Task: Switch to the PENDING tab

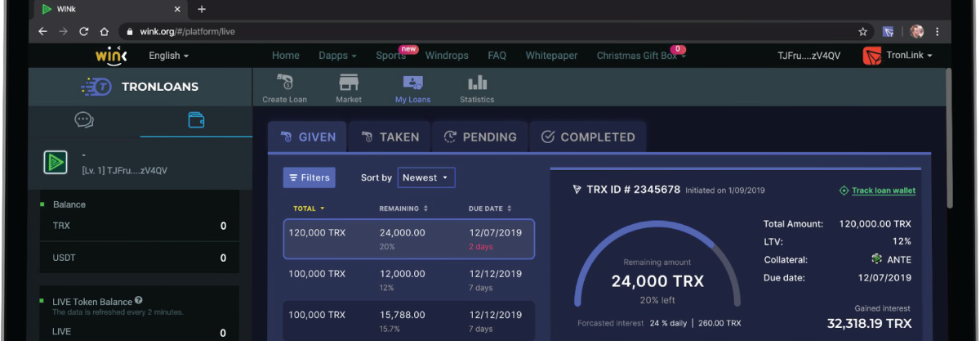Action: pos(479,137)
